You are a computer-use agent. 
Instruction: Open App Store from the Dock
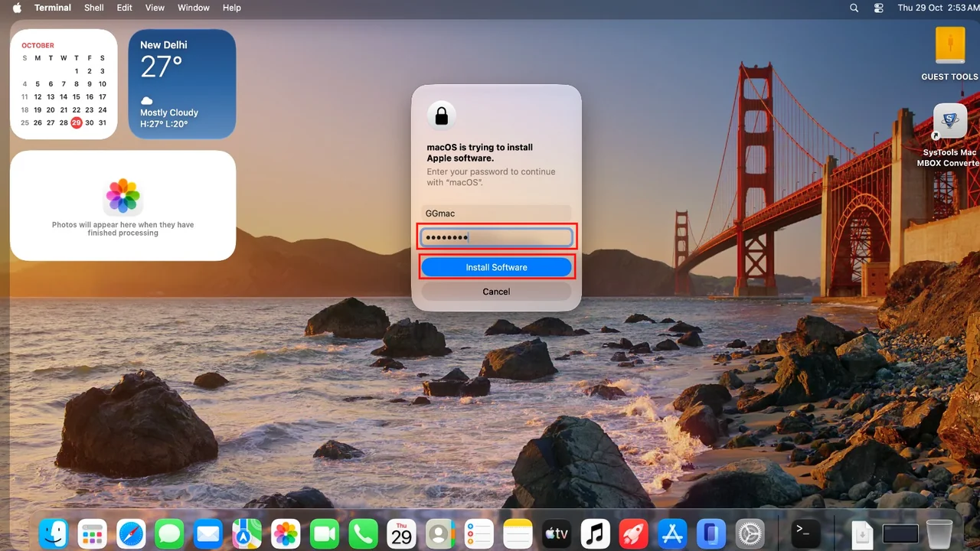point(672,533)
